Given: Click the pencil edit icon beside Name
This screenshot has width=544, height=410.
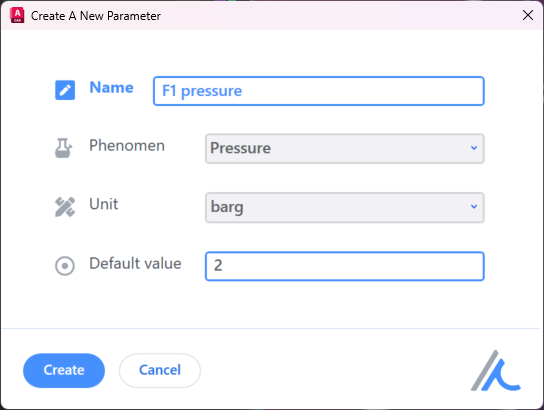Looking at the screenshot, I should click(65, 90).
